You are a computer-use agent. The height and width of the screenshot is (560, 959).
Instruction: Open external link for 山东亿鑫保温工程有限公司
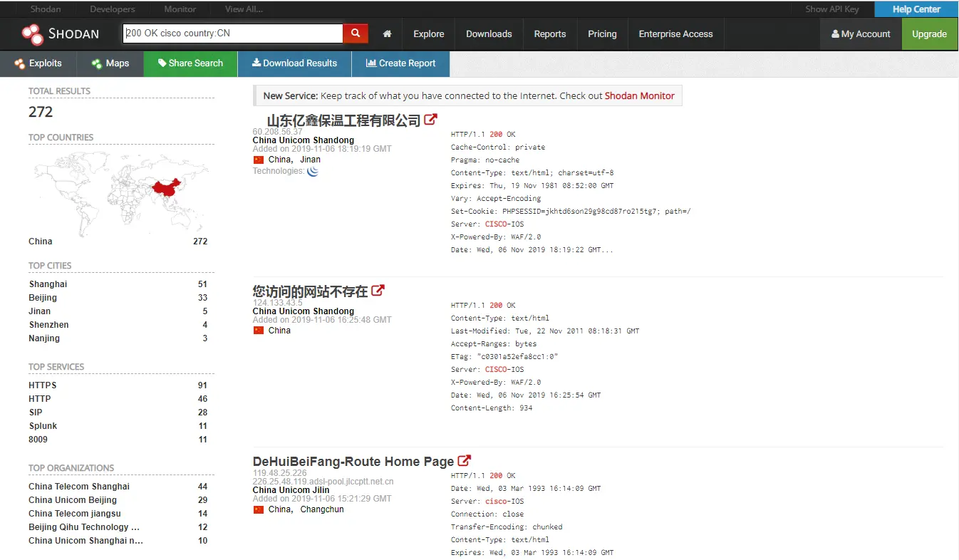(x=430, y=120)
